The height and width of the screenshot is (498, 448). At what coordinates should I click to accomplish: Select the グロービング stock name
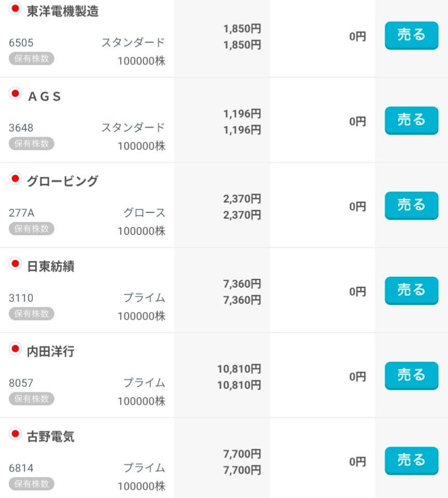(x=62, y=182)
